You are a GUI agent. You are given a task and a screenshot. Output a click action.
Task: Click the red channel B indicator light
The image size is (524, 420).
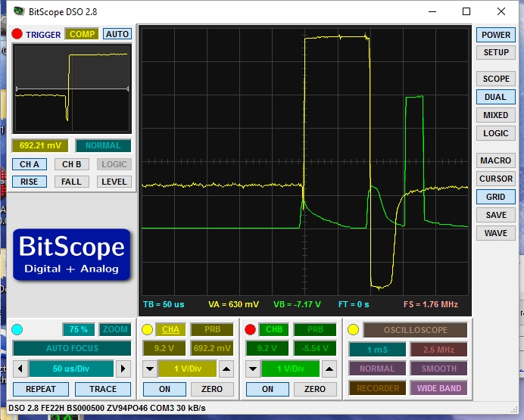(x=250, y=329)
